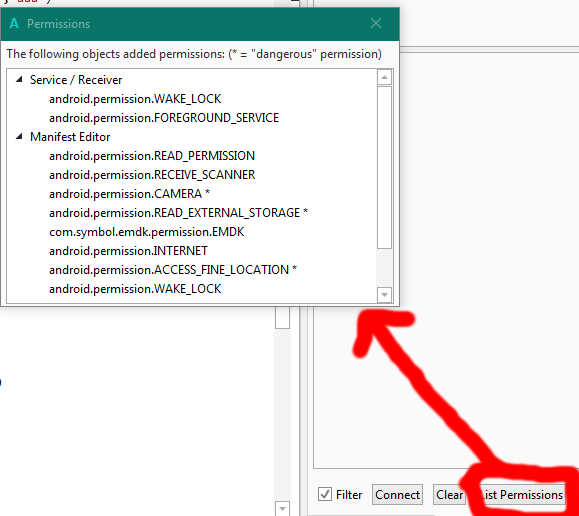This screenshot has width=579, height=516.
Task: Select com.symbol.emdk.permission.EMDK entry
Action: (x=147, y=232)
